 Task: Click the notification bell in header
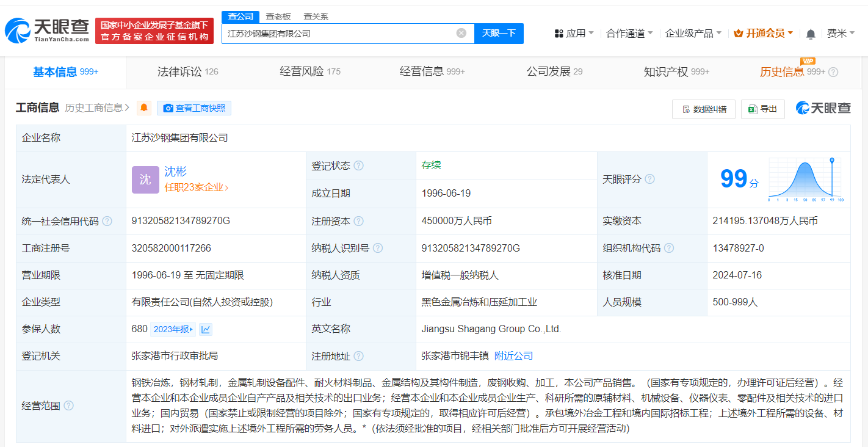(811, 34)
